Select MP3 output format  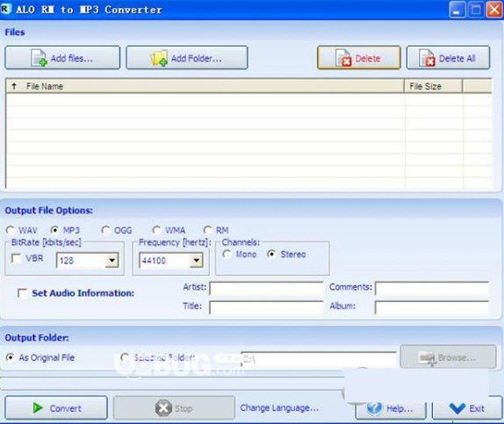(54, 230)
